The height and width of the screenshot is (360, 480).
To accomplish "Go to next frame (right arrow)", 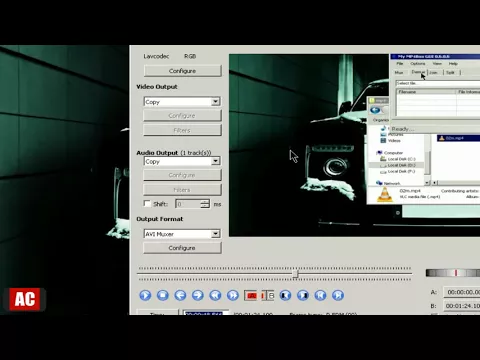I will (198, 295).
